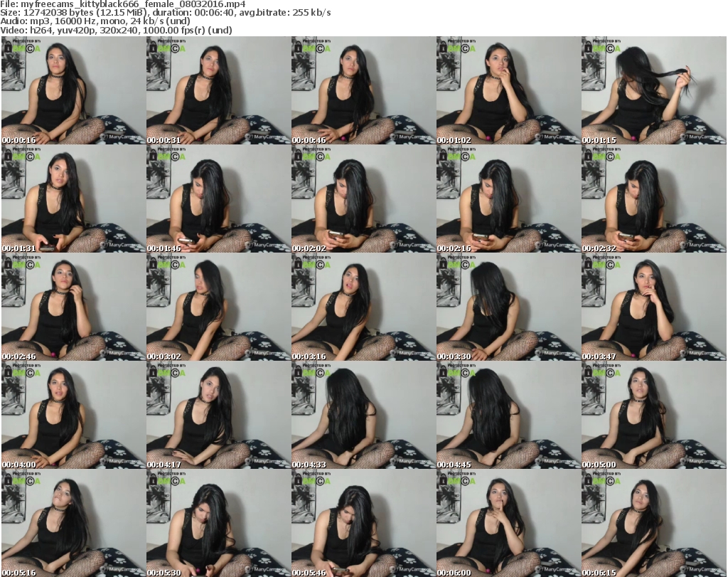Choose the frame stamped 00:02:16

tap(508, 198)
